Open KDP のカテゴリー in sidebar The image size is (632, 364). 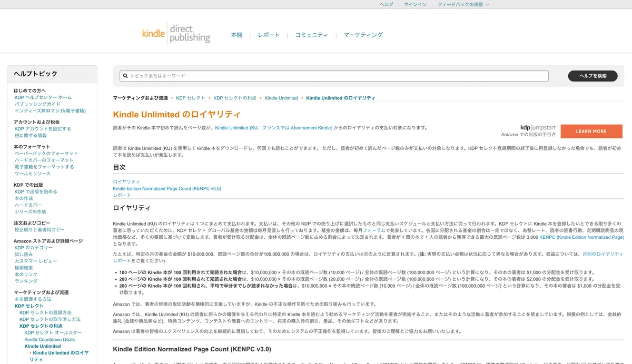pos(34,248)
